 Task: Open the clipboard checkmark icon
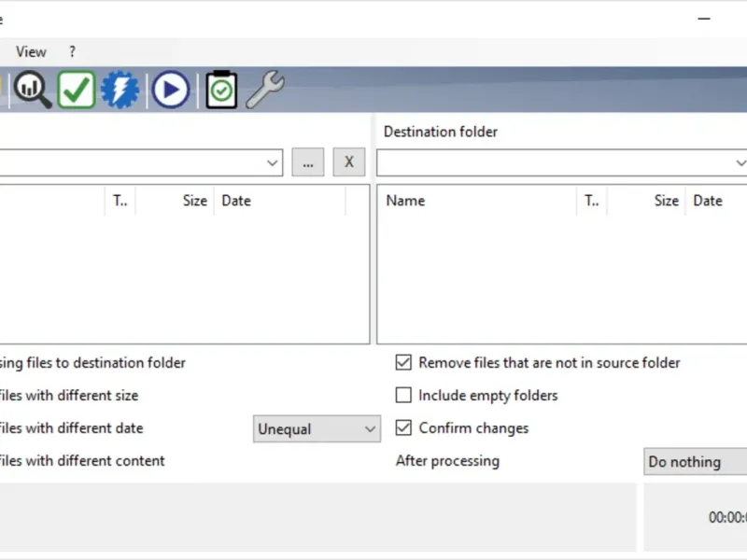(221, 89)
